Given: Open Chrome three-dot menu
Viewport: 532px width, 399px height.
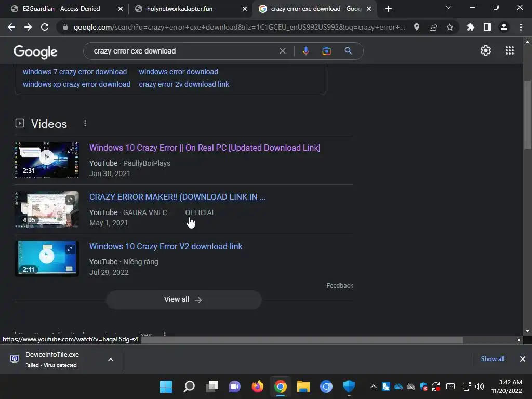Looking at the screenshot, I should coord(521,27).
